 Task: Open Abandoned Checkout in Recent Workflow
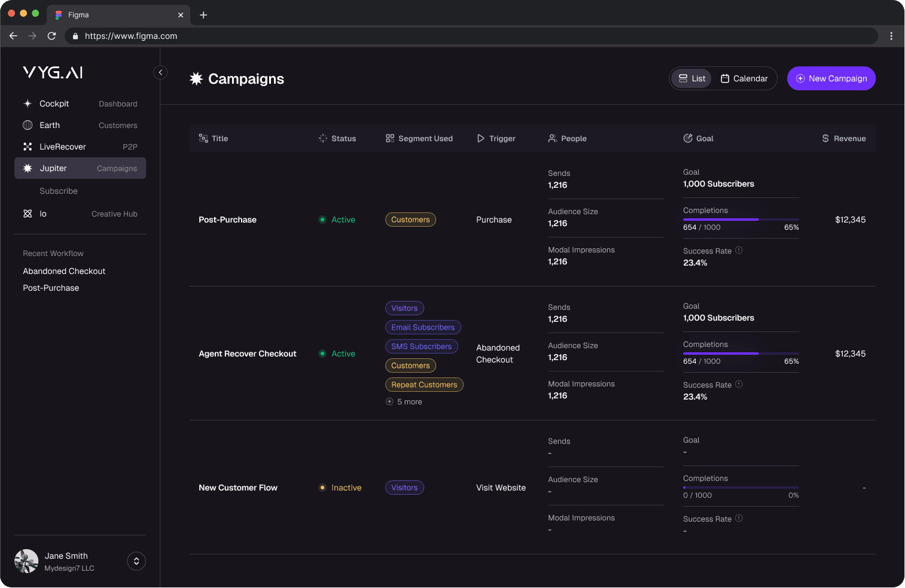tap(64, 271)
